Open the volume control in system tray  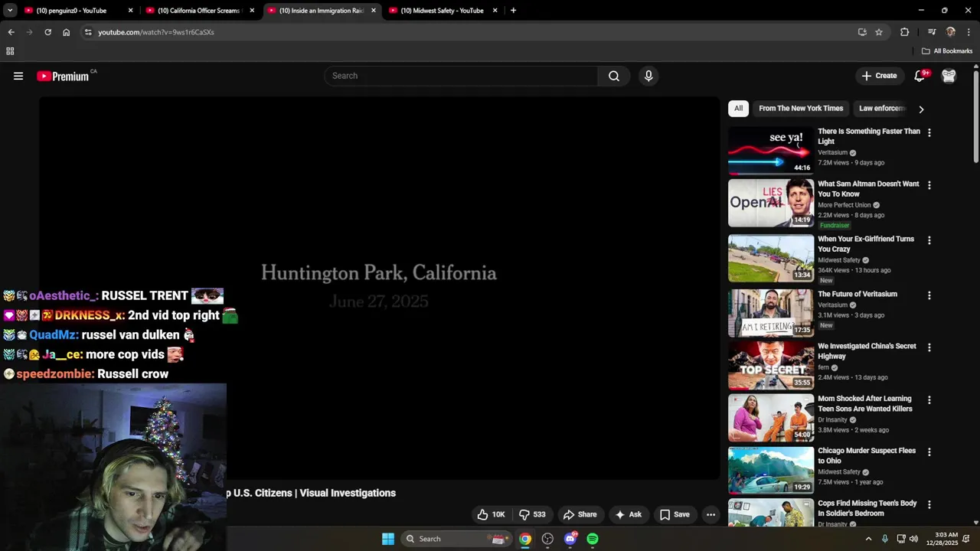pos(913,539)
